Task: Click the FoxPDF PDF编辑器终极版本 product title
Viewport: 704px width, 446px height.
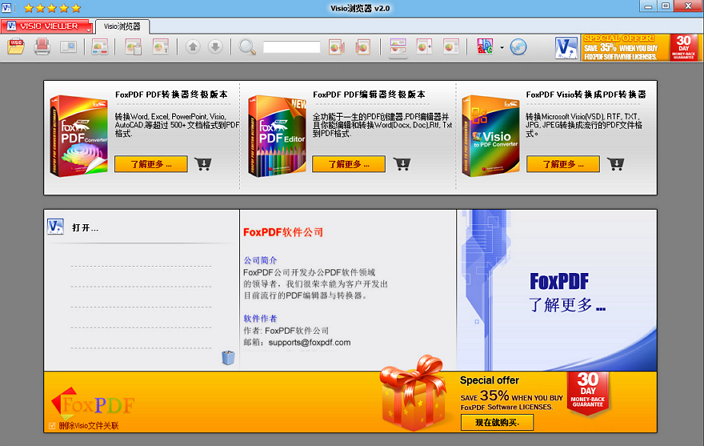Action: [x=369, y=94]
